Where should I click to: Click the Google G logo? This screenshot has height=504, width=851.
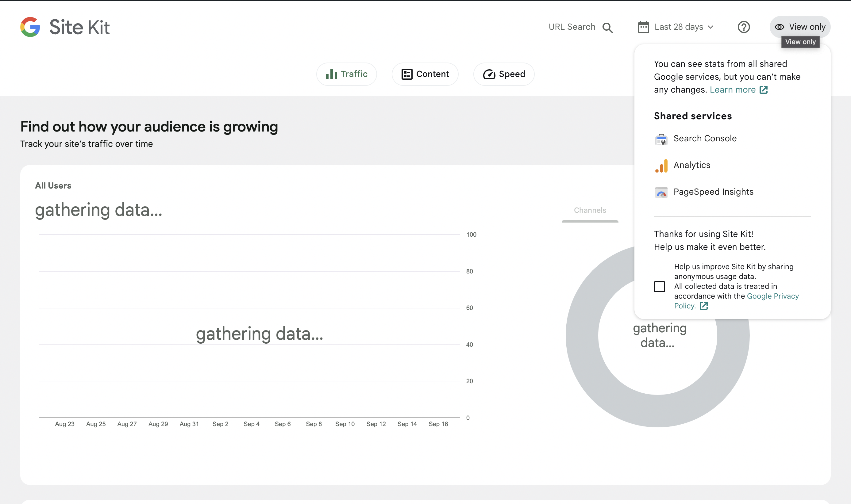click(x=30, y=27)
